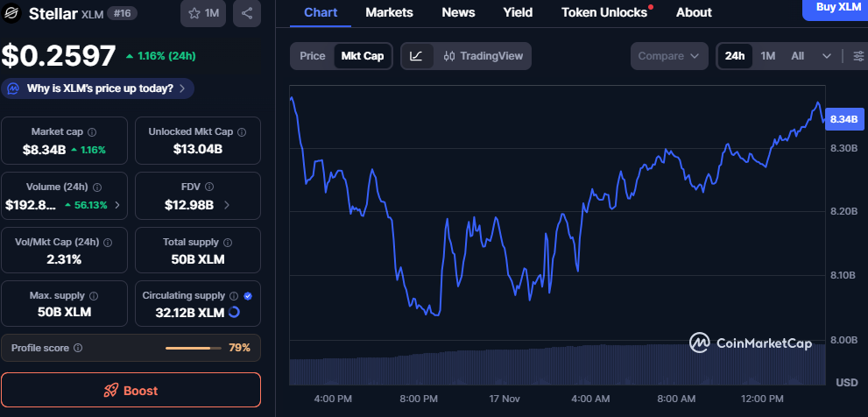Image resolution: width=868 pixels, height=417 pixels.
Task: Toggle chart to Mkt Cap view
Action: [x=362, y=56]
